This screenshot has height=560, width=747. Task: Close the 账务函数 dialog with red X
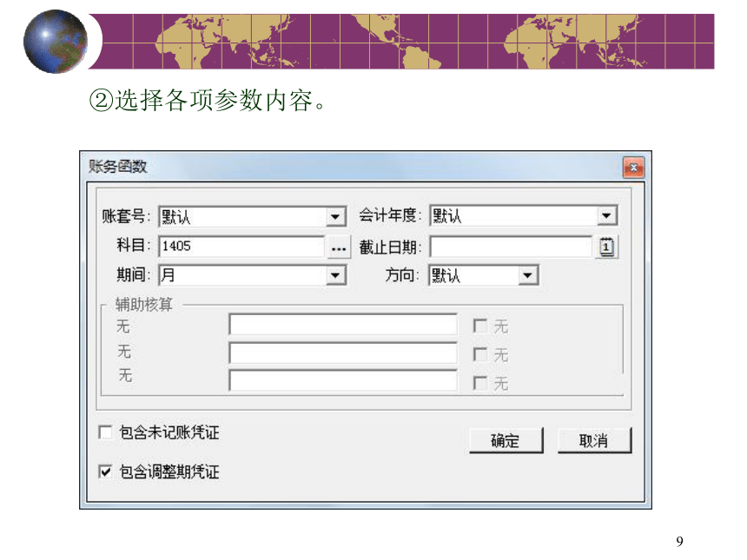click(633, 168)
